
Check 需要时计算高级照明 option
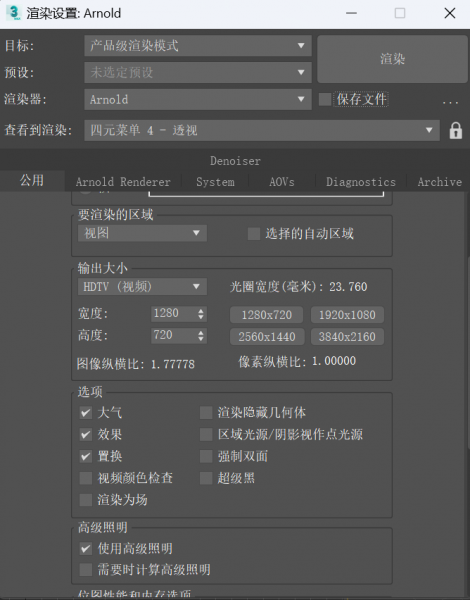coord(86,569)
